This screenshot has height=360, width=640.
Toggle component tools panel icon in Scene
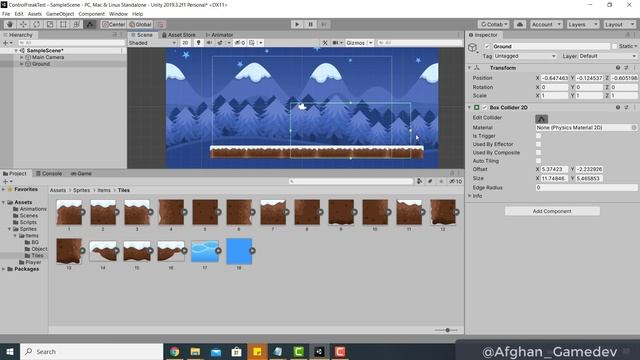tap(325, 43)
